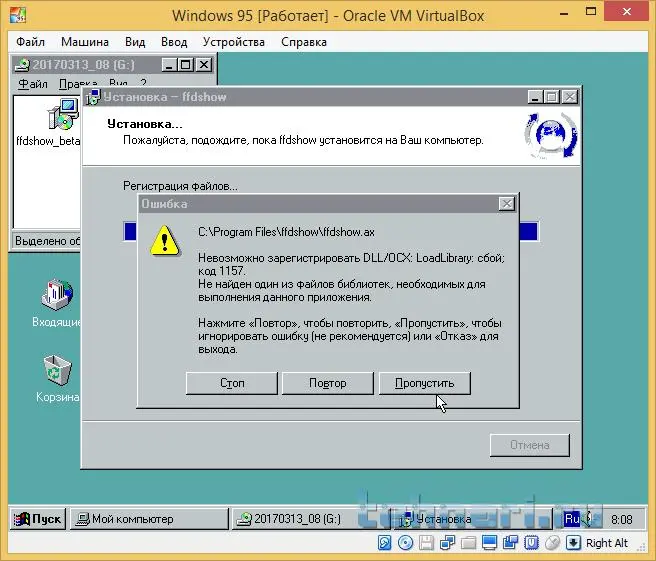Click the Пропустить button in error dialog
This screenshot has height=561, width=656.
(424, 383)
